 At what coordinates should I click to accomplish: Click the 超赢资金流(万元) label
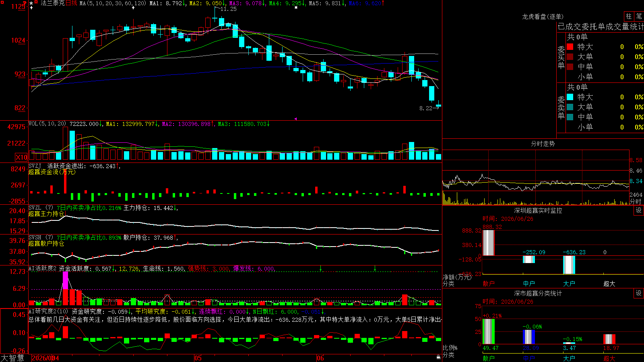[52, 172]
